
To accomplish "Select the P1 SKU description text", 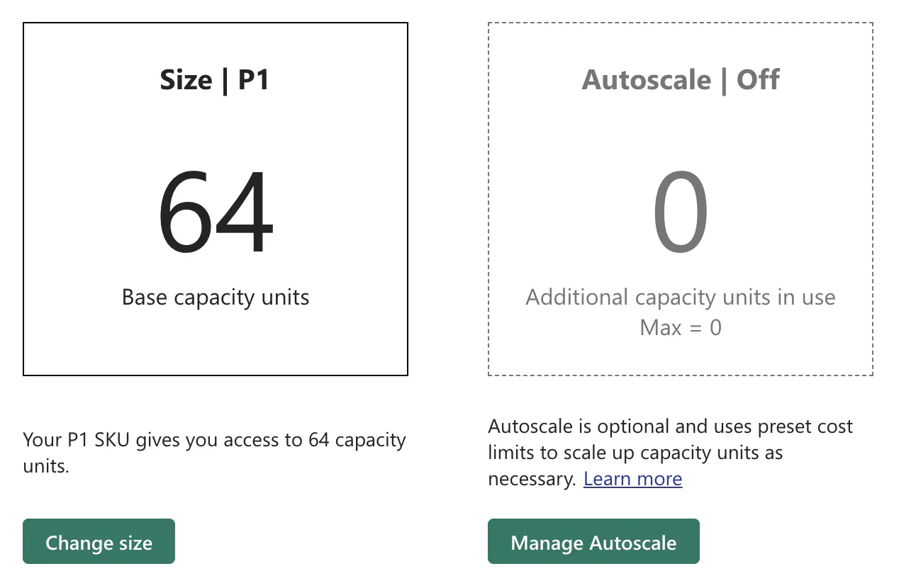I will (x=215, y=451).
